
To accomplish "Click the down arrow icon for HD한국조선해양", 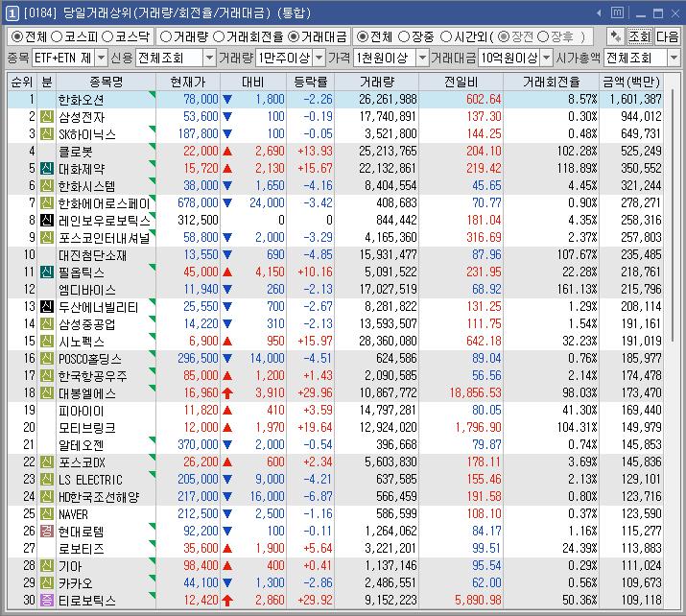I will coord(227,497).
